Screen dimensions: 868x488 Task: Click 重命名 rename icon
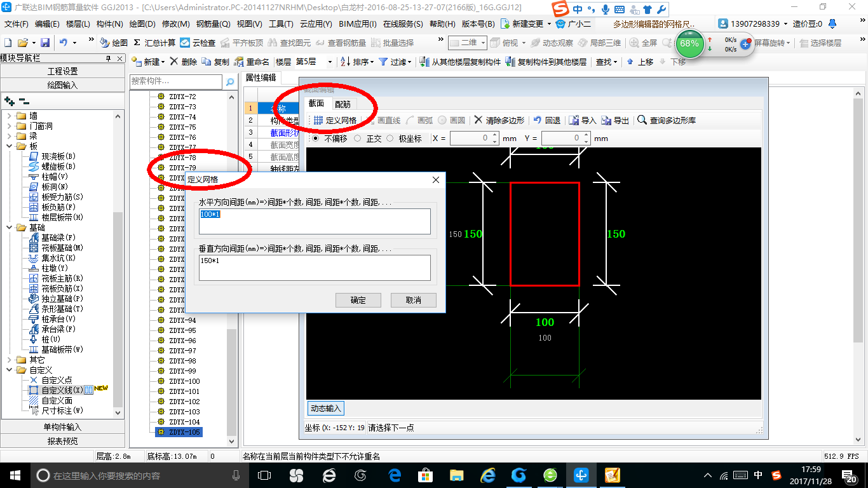[x=252, y=62]
